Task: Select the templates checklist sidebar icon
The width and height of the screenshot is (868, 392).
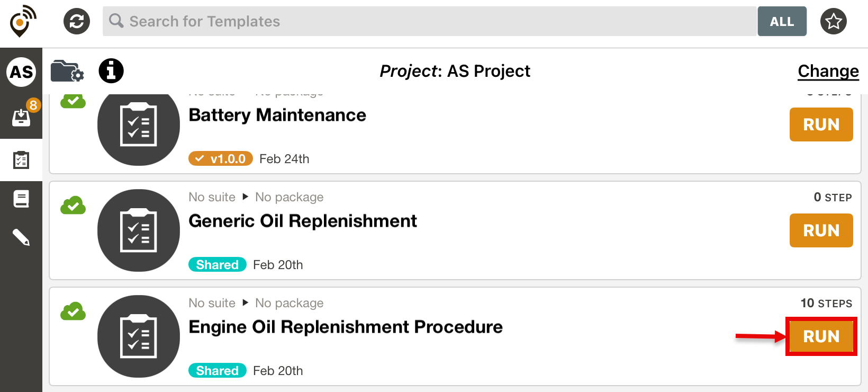Action: click(21, 159)
